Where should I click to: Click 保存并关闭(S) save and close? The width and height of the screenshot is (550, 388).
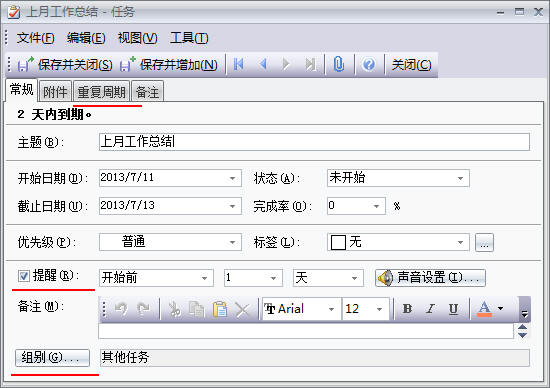pos(65,65)
